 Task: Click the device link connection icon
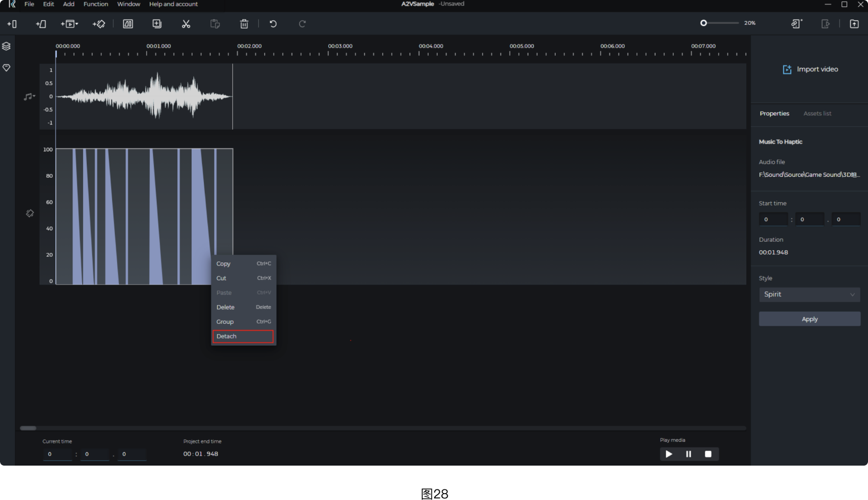[x=797, y=24]
